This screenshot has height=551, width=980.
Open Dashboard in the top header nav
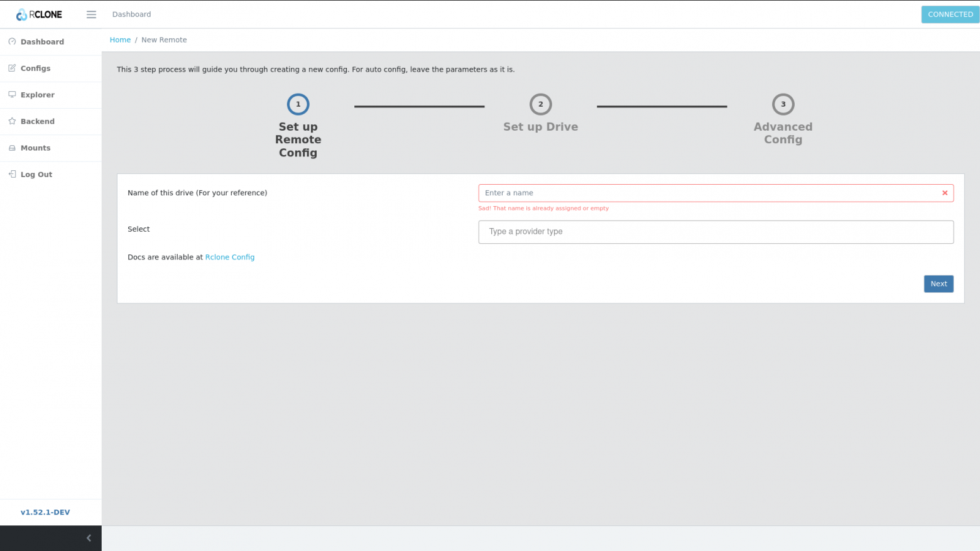point(131,14)
